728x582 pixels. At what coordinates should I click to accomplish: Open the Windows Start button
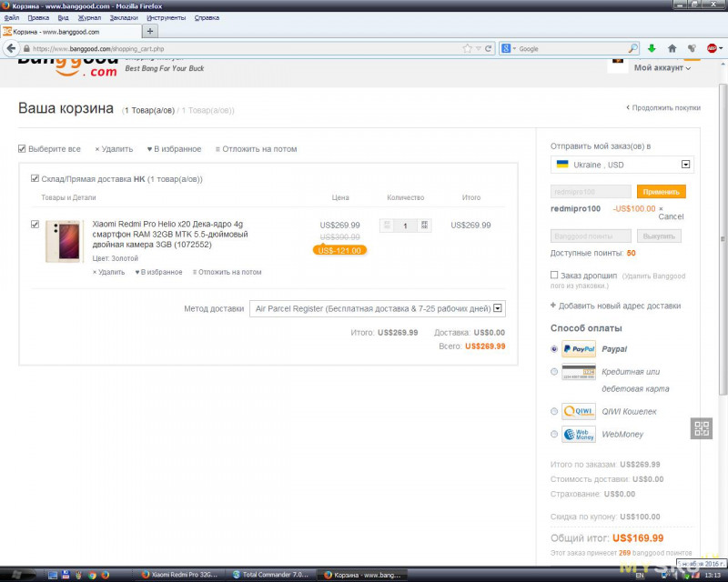16,575
